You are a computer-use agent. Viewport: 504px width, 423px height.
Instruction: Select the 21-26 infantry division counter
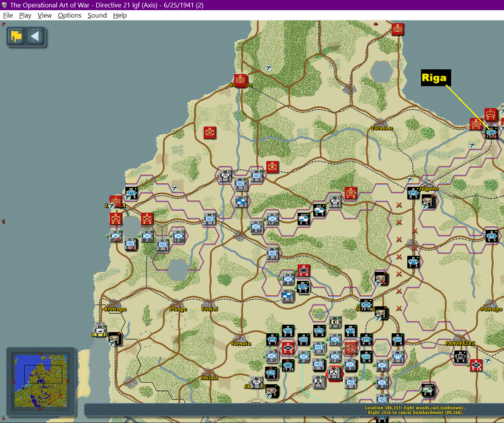[x=335, y=357]
